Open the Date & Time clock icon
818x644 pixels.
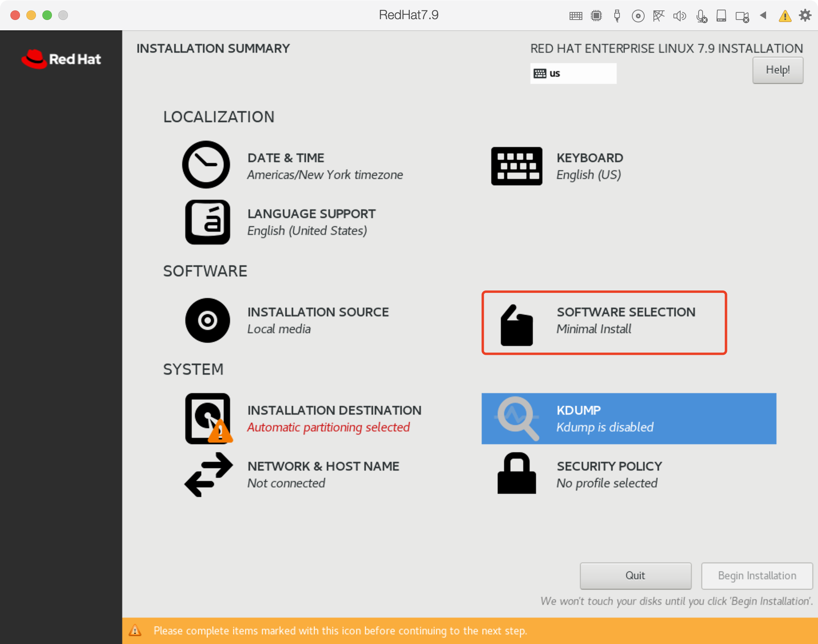pyautogui.click(x=206, y=165)
